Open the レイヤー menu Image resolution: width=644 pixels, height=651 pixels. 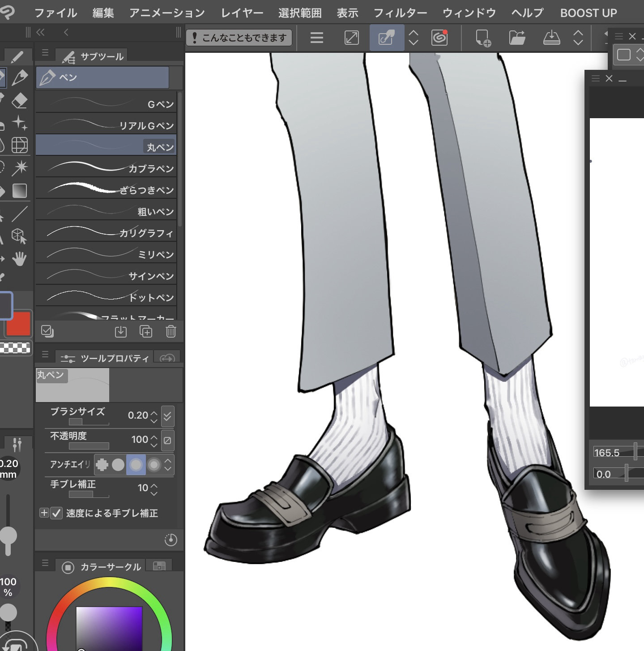click(x=242, y=13)
